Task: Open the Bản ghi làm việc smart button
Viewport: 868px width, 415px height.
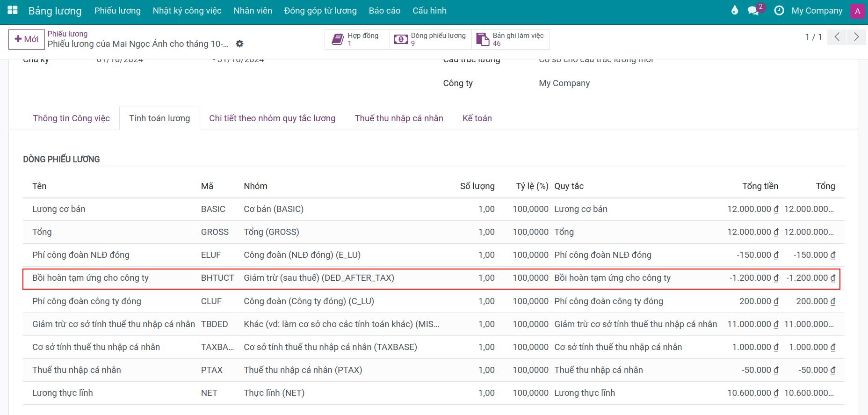Action: pos(511,39)
